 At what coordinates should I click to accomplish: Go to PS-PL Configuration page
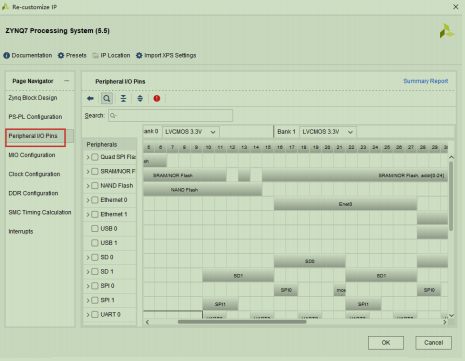[x=35, y=117]
